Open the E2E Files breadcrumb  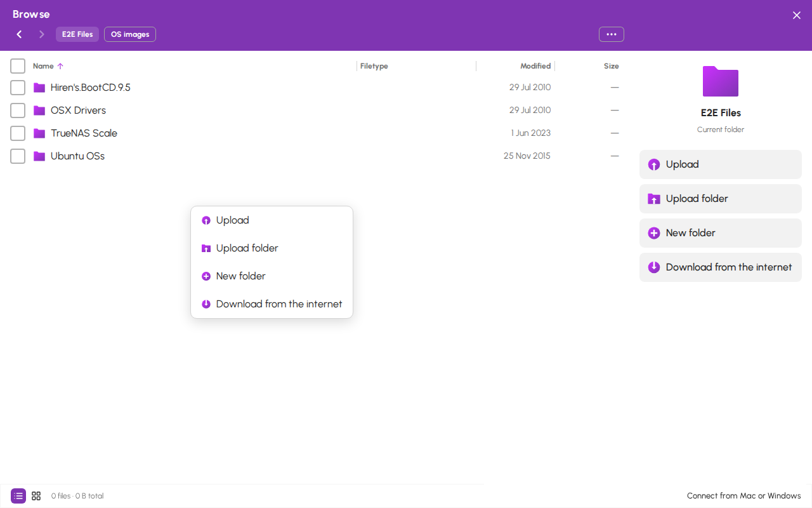point(77,34)
